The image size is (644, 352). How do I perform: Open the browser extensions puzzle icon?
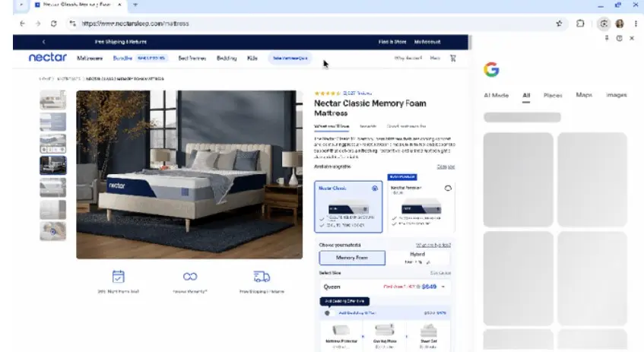pyautogui.click(x=580, y=24)
